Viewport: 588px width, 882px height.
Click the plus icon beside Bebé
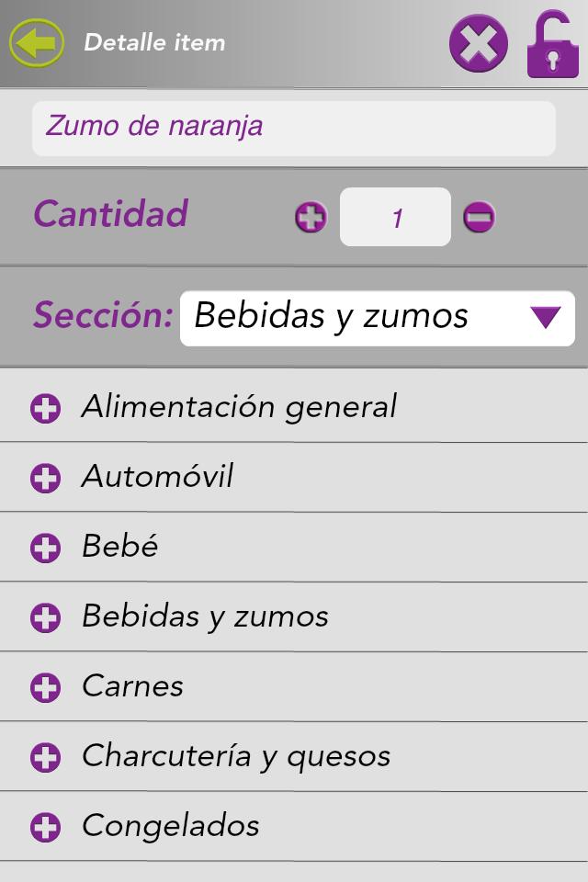[x=45, y=548]
